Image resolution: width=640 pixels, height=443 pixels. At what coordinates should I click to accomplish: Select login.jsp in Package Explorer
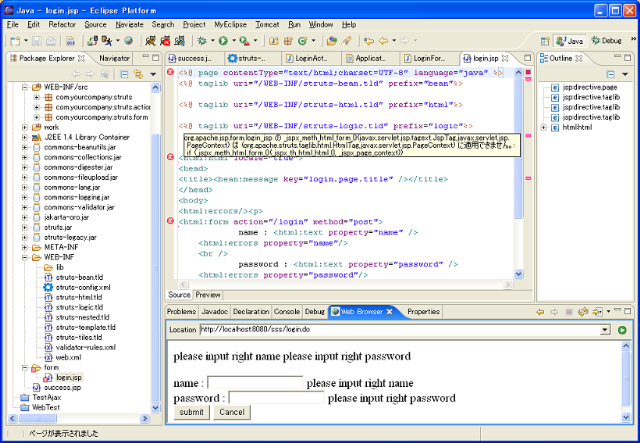69,378
